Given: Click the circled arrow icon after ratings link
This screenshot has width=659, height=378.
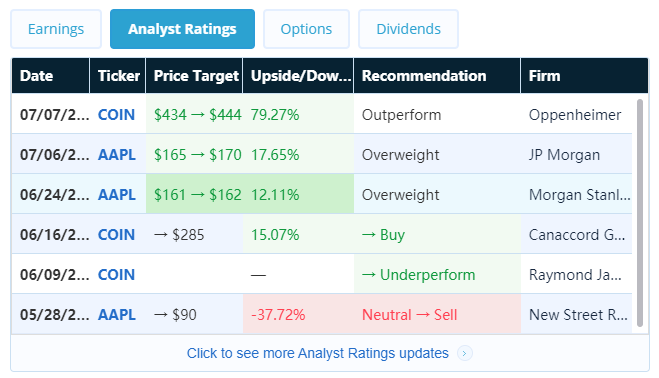Looking at the screenshot, I should 464,353.
